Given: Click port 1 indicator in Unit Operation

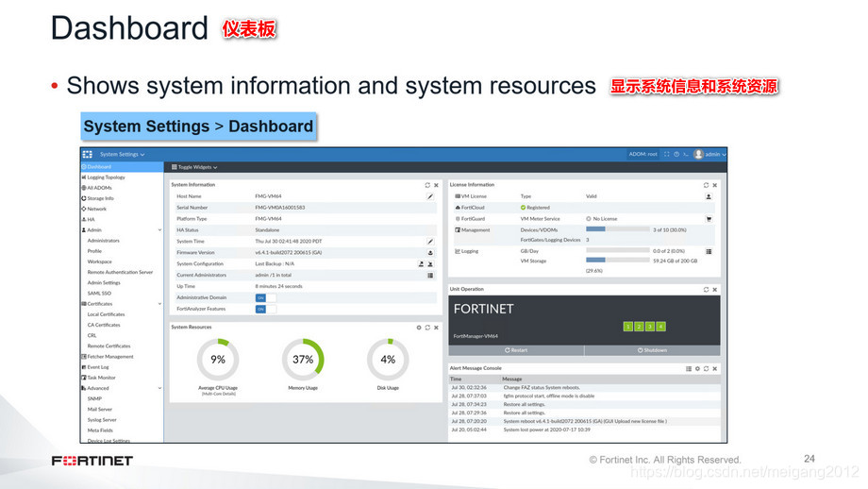Looking at the screenshot, I should tap(627, 327).
